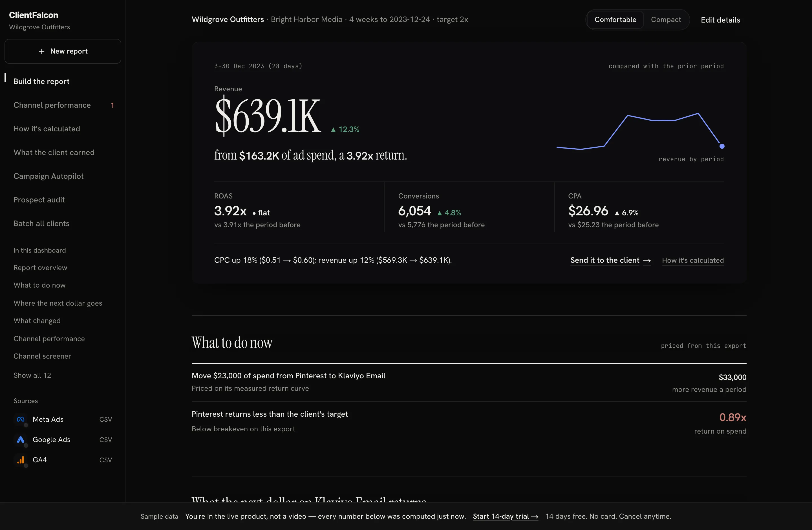Click Pinterest returns less than target row
812x530 pixels.
pyautogui.click(x=469, y=423)
